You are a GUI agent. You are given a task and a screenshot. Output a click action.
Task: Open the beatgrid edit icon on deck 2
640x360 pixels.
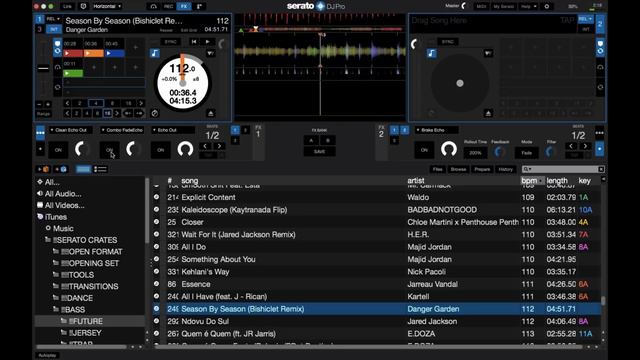(488, 53)
